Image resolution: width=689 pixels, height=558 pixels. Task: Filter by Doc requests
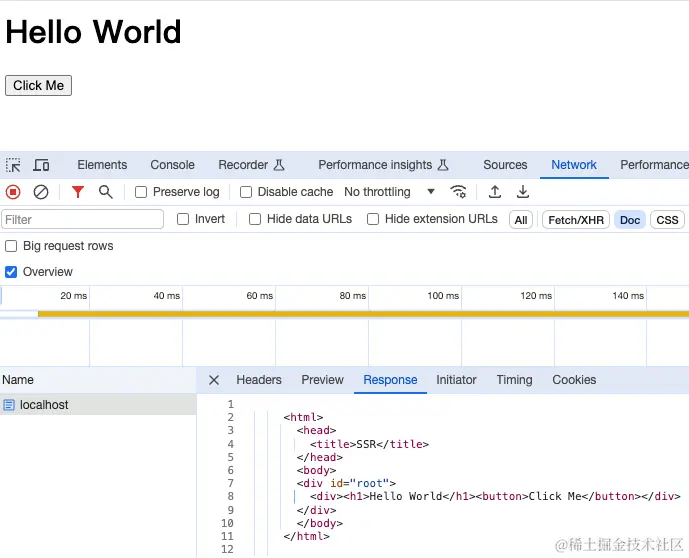tap(630, 220)
